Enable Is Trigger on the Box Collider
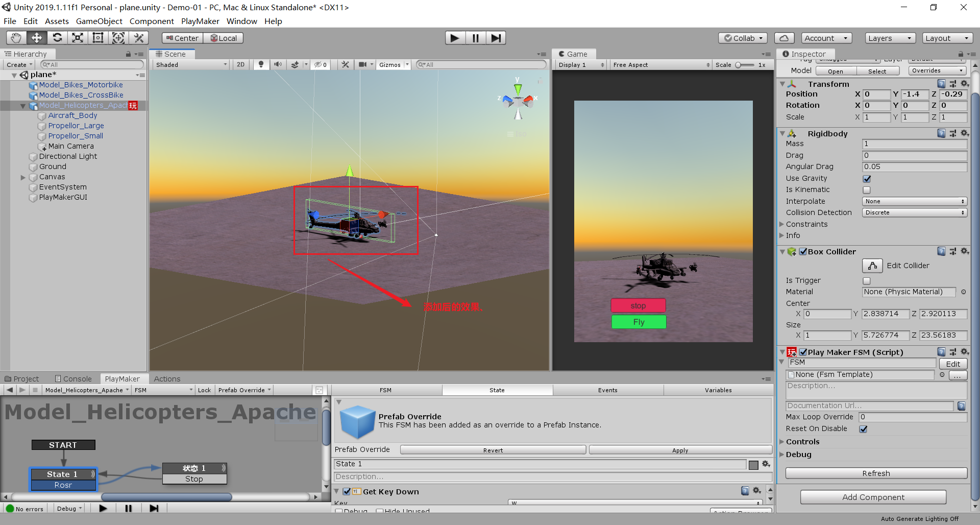 coord(866,280)
